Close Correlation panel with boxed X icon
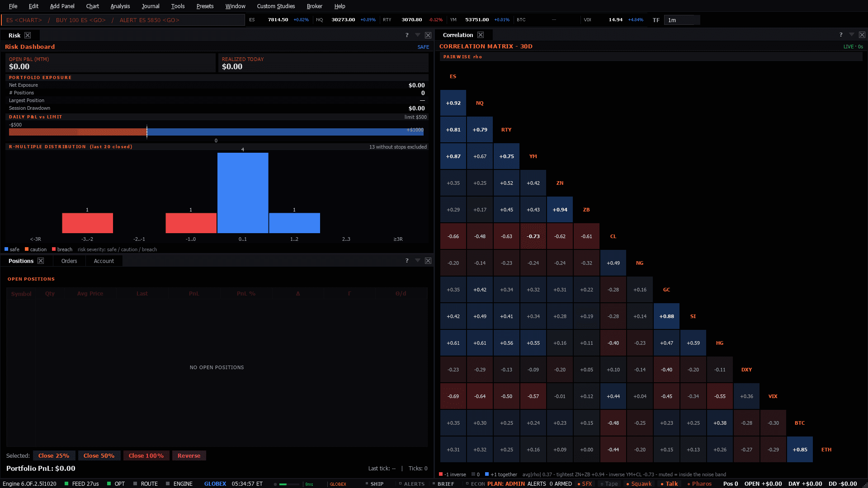The height and width of the screenshot is (488, 868). pos(862,35)
